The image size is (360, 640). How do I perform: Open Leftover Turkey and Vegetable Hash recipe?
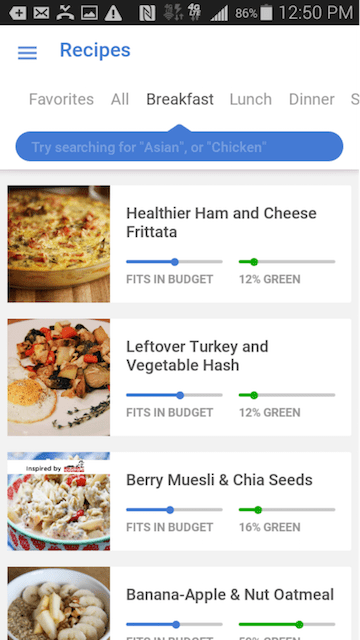click(179, 377)
